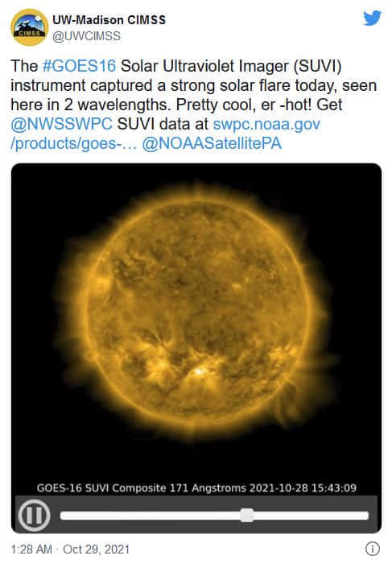Open the UW-Madison CIMSS display name

[109, 20]
